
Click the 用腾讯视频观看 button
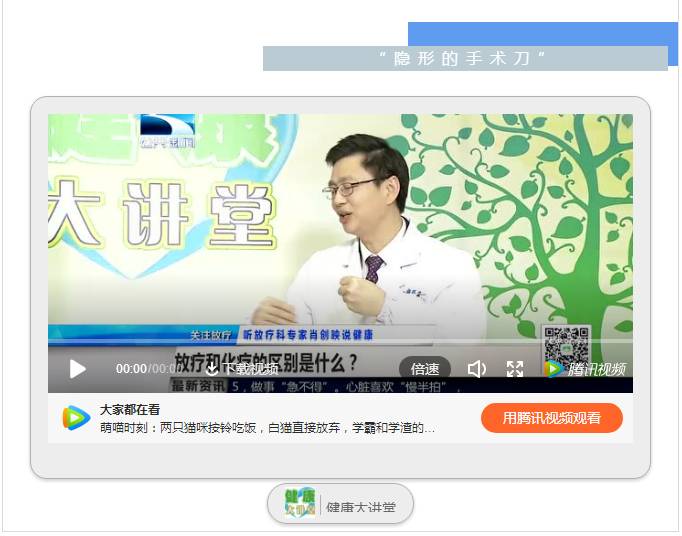tap(552, 418)
